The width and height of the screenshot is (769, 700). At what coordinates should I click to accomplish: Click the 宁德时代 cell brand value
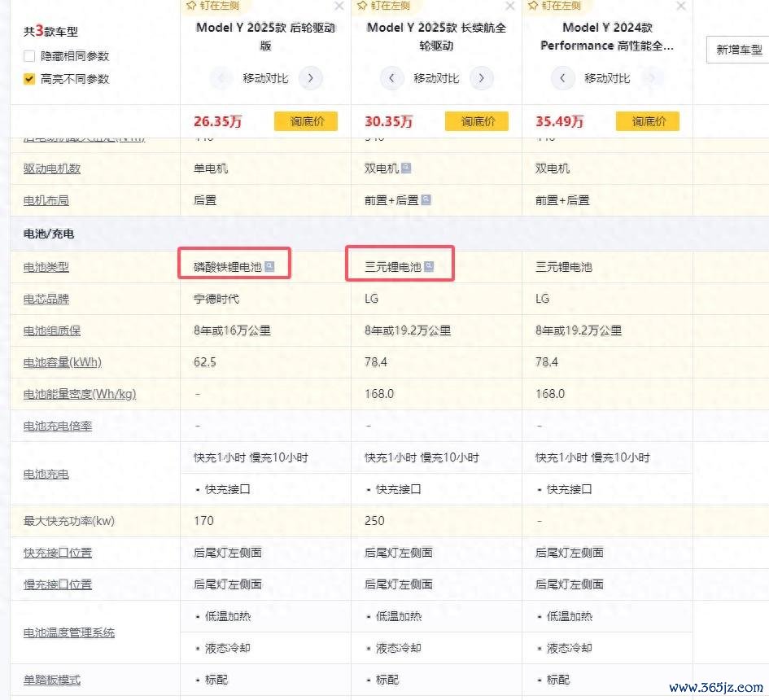216,299
